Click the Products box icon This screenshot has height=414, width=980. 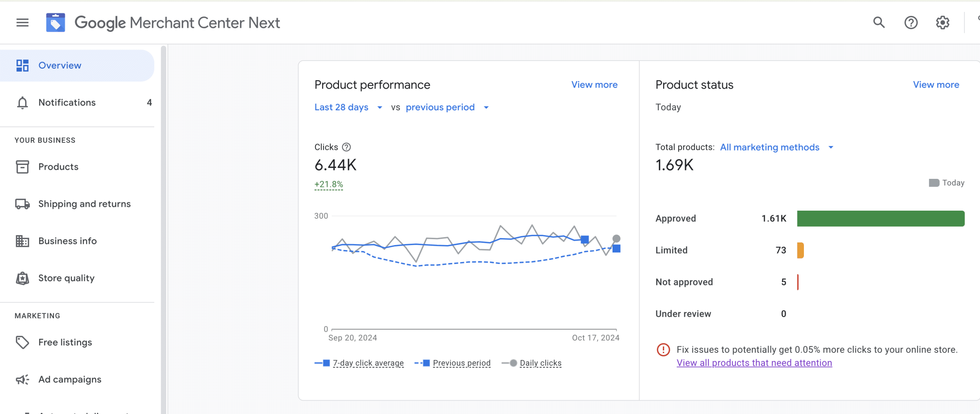23,167
